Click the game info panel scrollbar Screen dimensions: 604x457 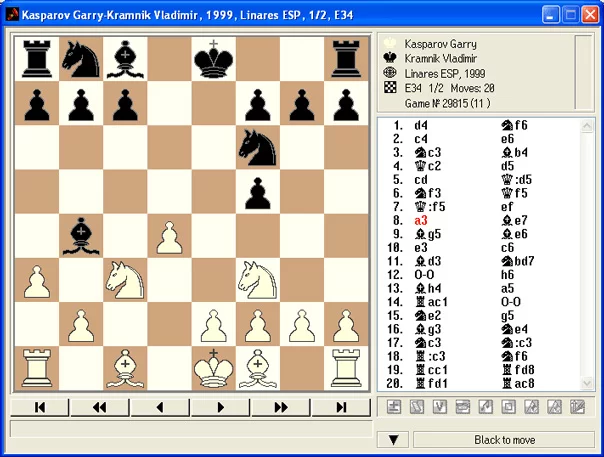[x=584, y=72]
